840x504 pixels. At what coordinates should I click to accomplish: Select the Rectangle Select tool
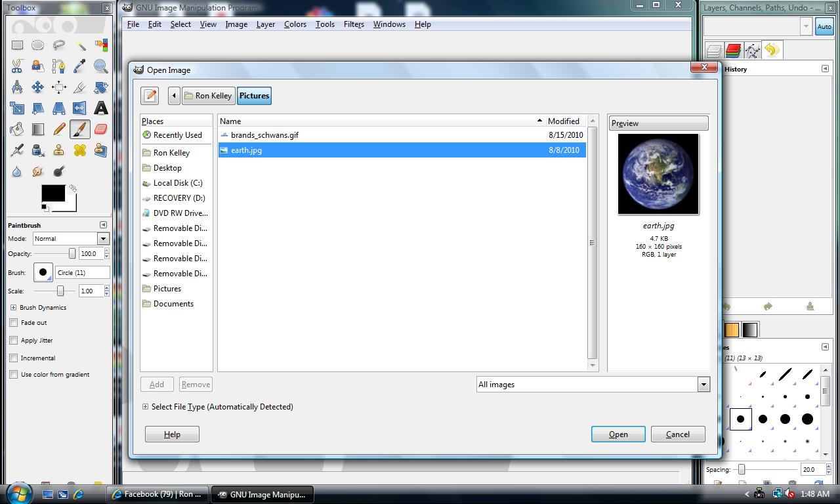(17, 45)
